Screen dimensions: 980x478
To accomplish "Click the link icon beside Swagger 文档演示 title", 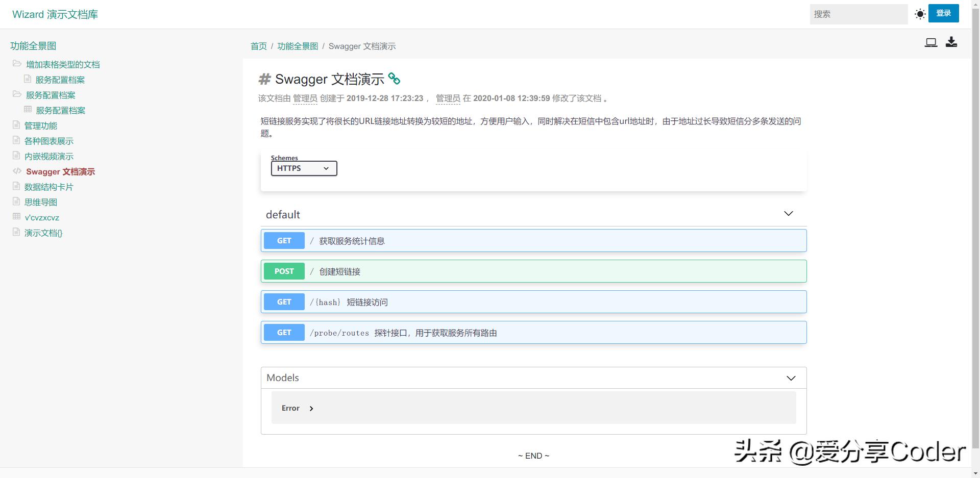I will [x=394, y=79].
